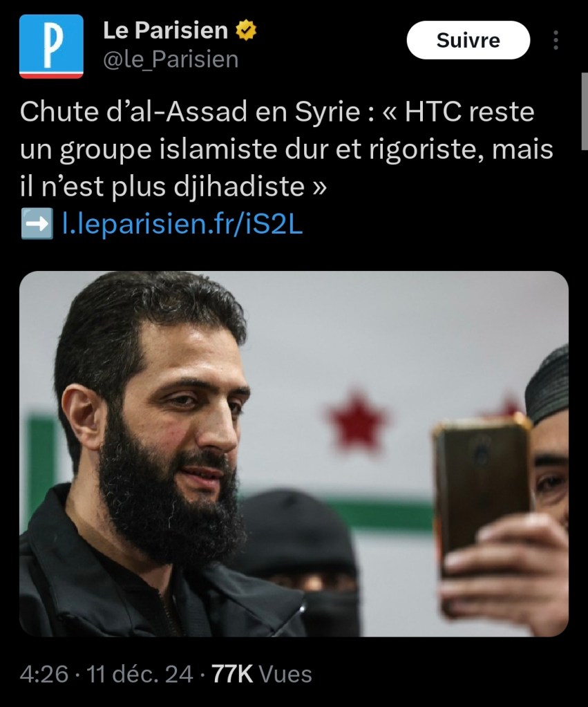Click the green stripe in the photo background
588x707 pixels.
tap(383, 516)
